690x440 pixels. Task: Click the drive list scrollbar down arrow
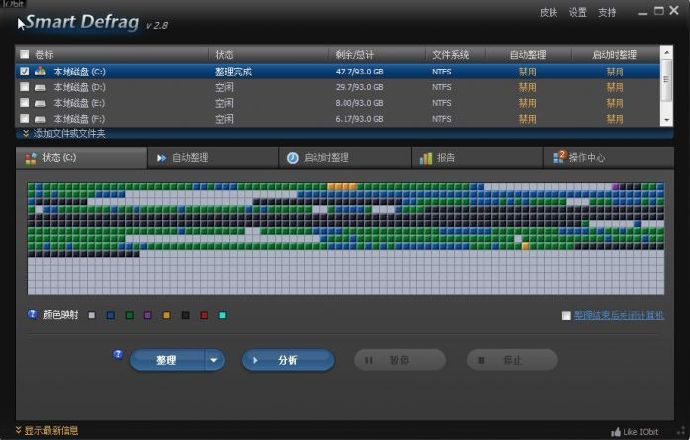tap(666, 119)
